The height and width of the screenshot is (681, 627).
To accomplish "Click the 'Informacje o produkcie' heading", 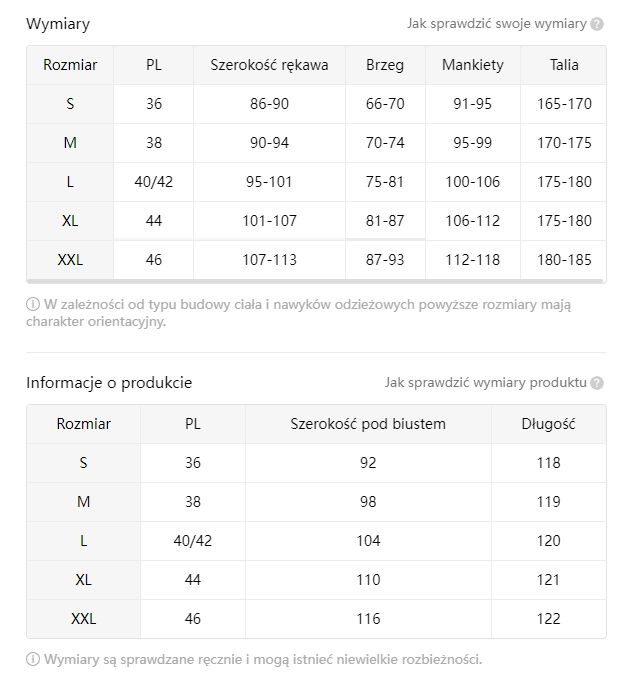I will (x=109, y=383).
